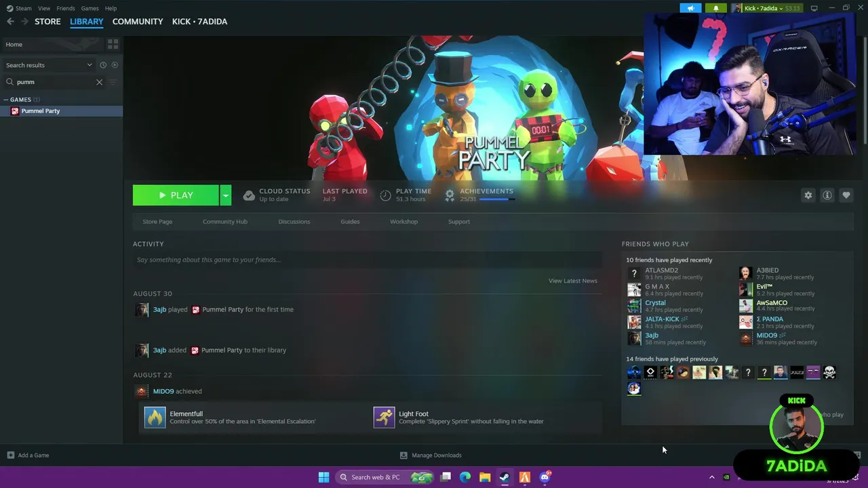Image resolution: width=868 pixels, height=488 pixels.
Task: Open the Discussions link
Action: [294, 222]
